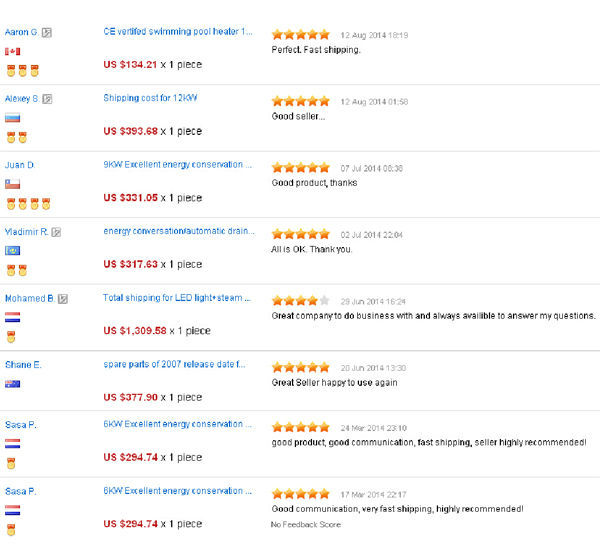Open the Shipping cost for 12KW link
The height and width of the screenshot is (553, 600).
tap(150, 98)
